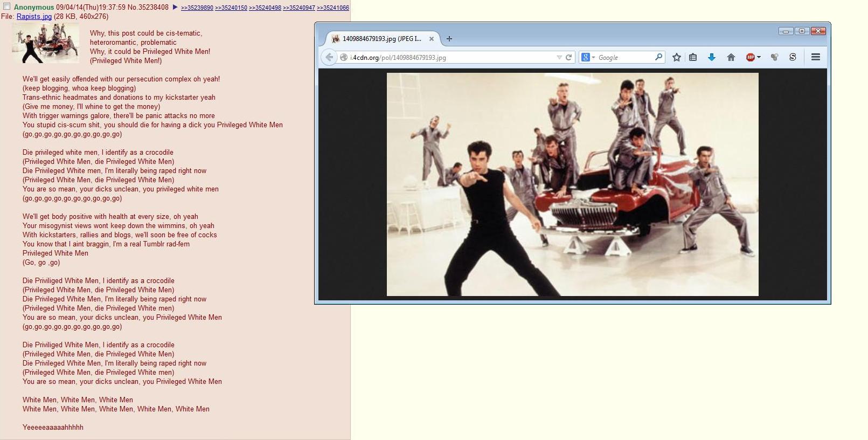
Task: Follow the >>35240947 reply link
Action: [299, 8]
